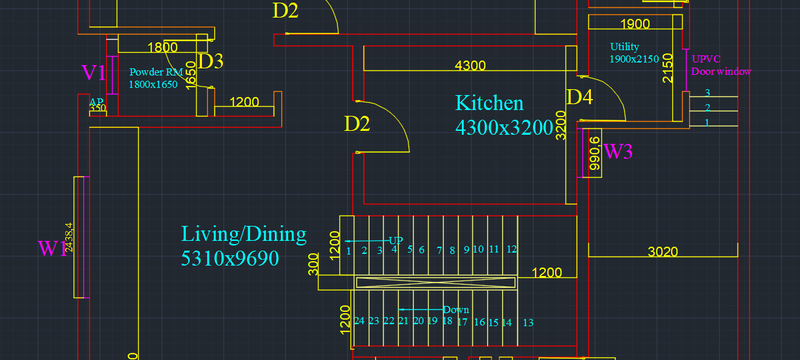
Task: Select the W1 window label
Action: coord(52,249)
